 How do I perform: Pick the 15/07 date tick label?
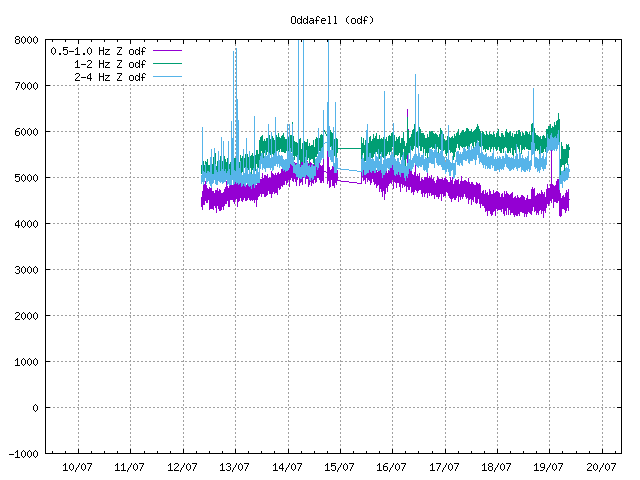(339, 467)
